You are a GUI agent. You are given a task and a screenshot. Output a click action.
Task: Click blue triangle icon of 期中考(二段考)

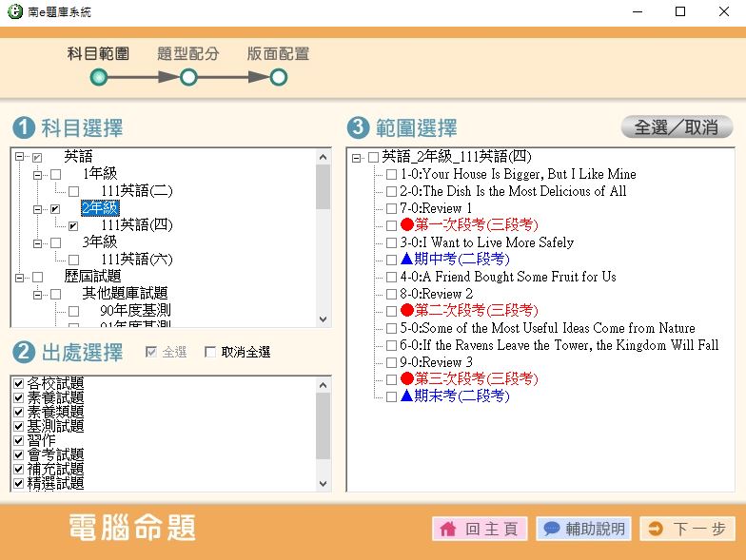coord(407,259)
